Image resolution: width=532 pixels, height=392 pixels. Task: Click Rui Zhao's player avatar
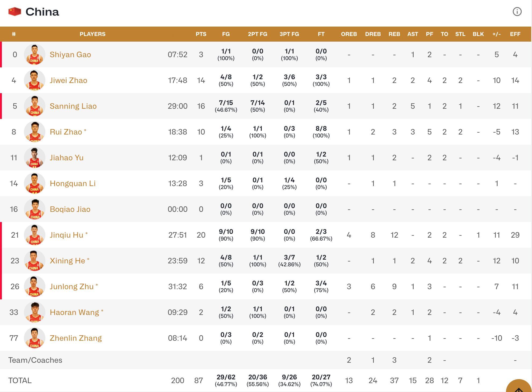point(34,132)
